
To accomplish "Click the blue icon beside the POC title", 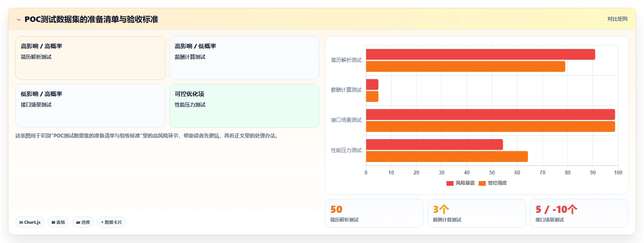I will click(x=18, y=19).
